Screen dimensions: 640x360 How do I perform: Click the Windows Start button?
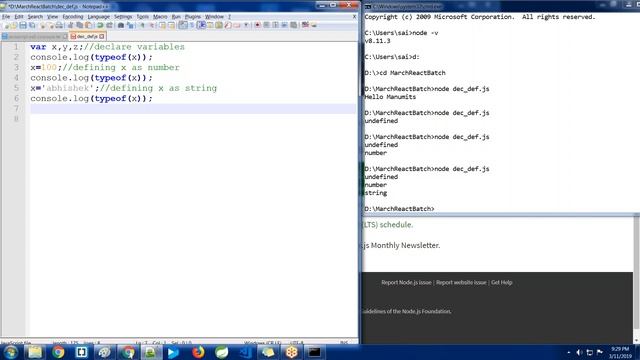click(11, 352)
